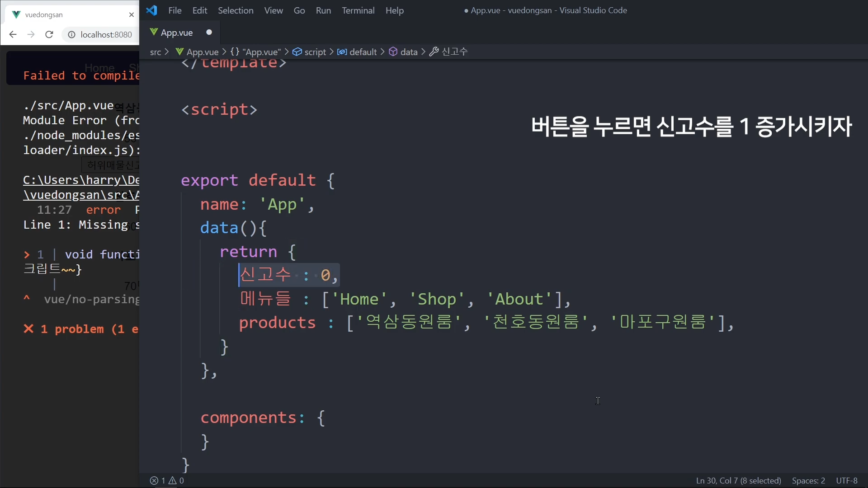Viewport: 868px width, 488px height.
Task: Open the Terminal menu
Action: (358, 10)
